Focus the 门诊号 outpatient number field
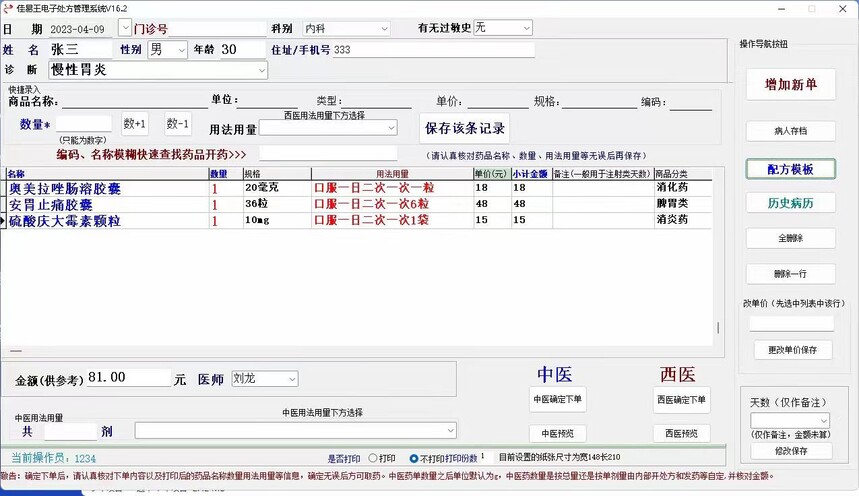This screenshot has width=859, height=496. [218, 28]
